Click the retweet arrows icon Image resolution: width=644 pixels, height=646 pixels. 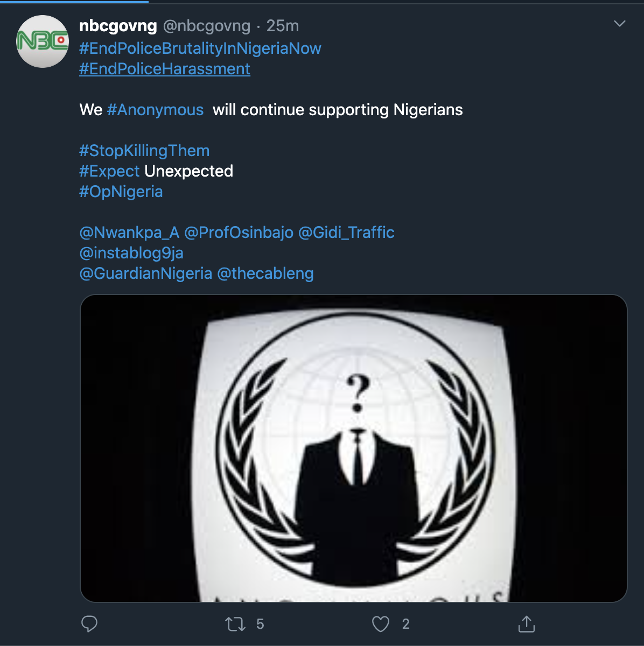[235, 624]
